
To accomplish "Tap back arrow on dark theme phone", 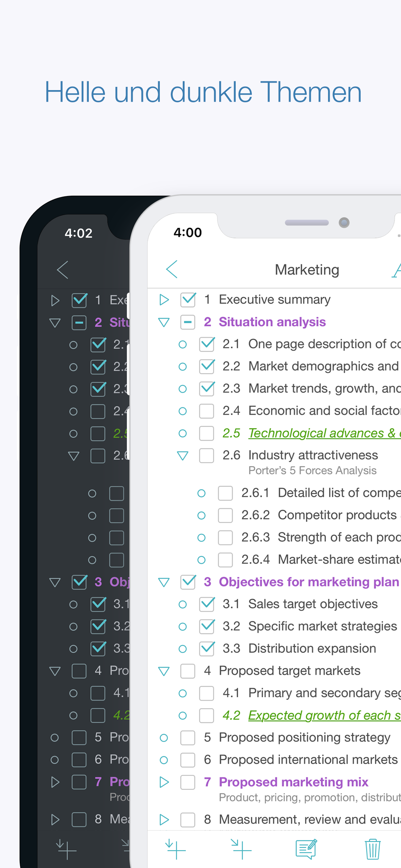I will (63, 270).
